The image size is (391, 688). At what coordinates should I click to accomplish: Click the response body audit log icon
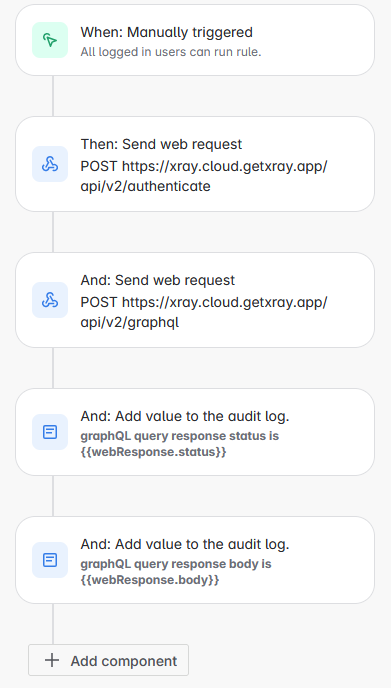(50, 560)
